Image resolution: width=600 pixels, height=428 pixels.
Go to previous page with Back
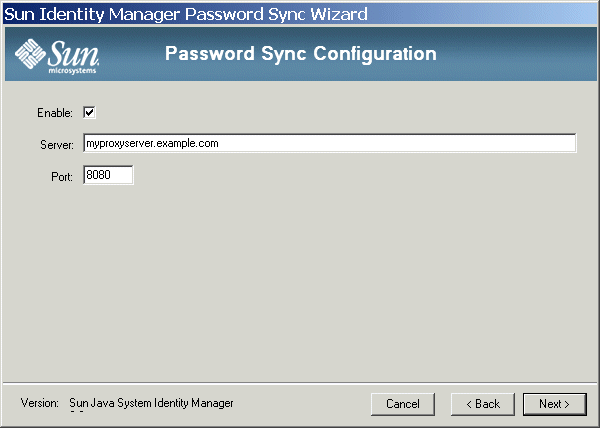[483, 404]
